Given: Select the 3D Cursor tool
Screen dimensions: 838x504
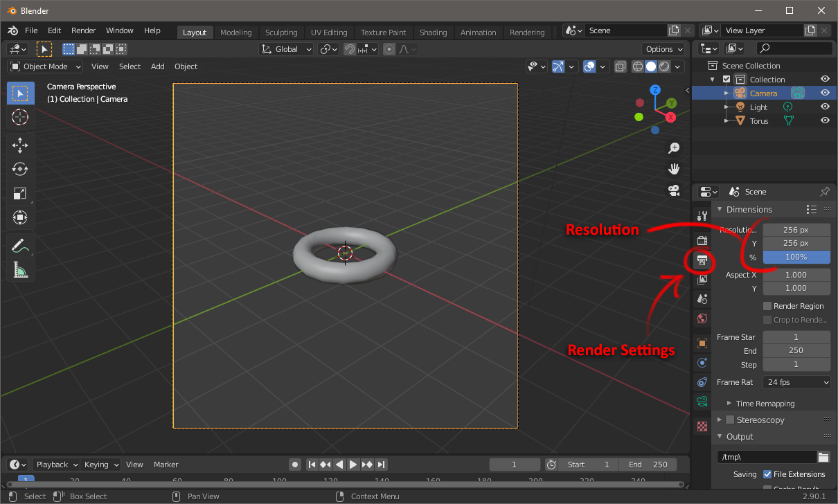Looking at the screenshot, I should pyautogui.click(x=20, y=117).
